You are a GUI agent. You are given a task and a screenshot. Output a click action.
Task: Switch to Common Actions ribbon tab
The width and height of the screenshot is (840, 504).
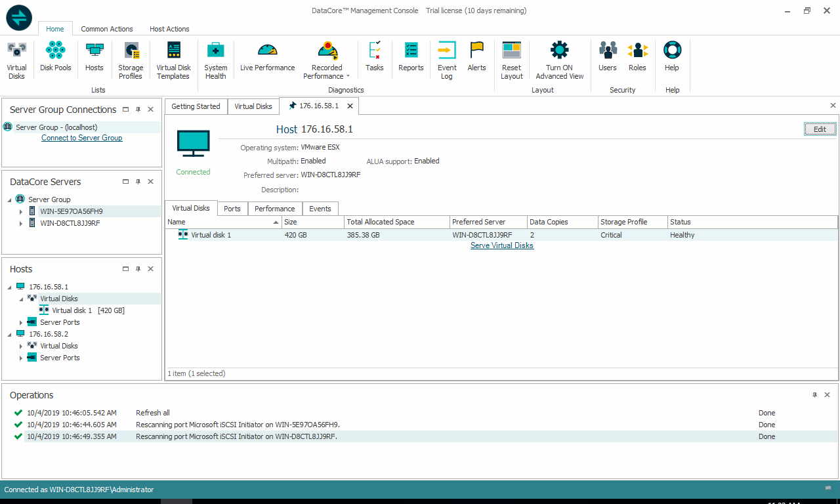107,29
